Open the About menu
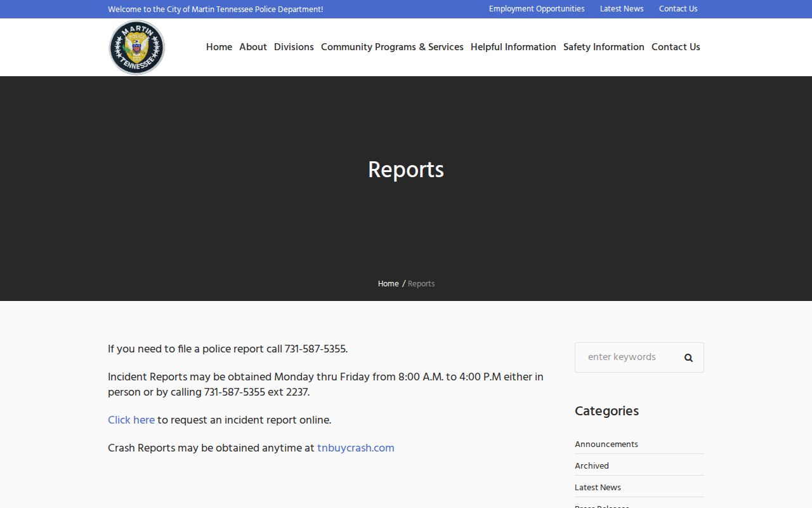This screenshot has height=508, width=812. [x=253, y=47]
